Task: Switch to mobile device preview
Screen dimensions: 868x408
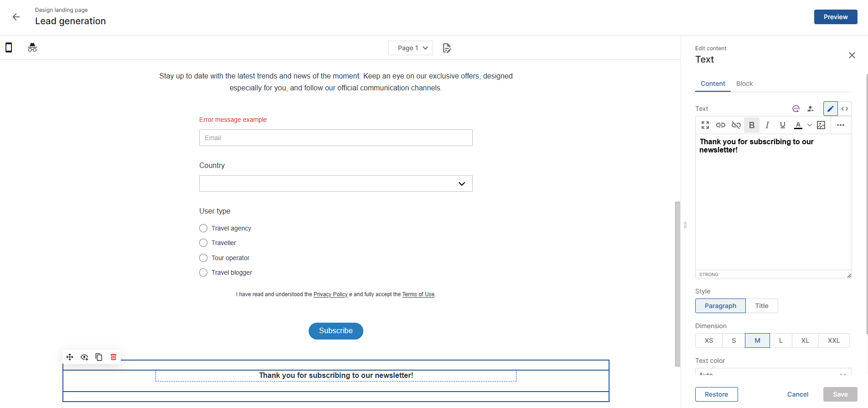Action: click(x=9, y=47)
